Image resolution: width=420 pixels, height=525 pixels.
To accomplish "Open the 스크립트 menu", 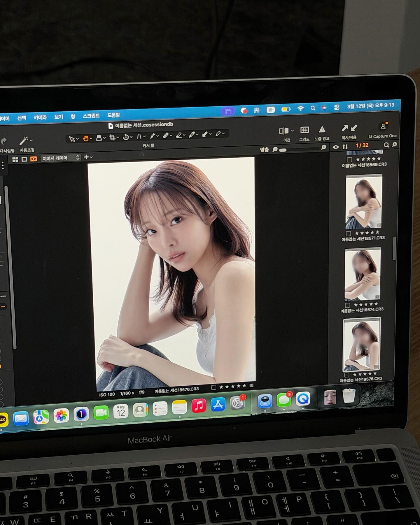I will (x=91, y=116).
